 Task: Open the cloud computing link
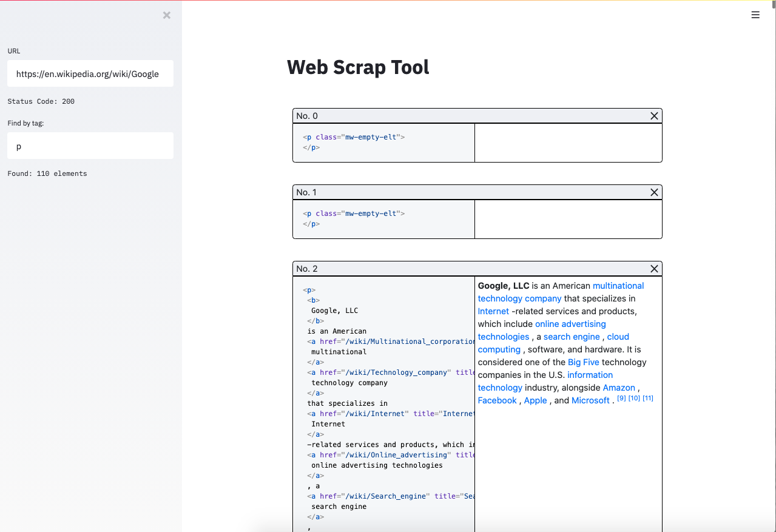point(553,343)
